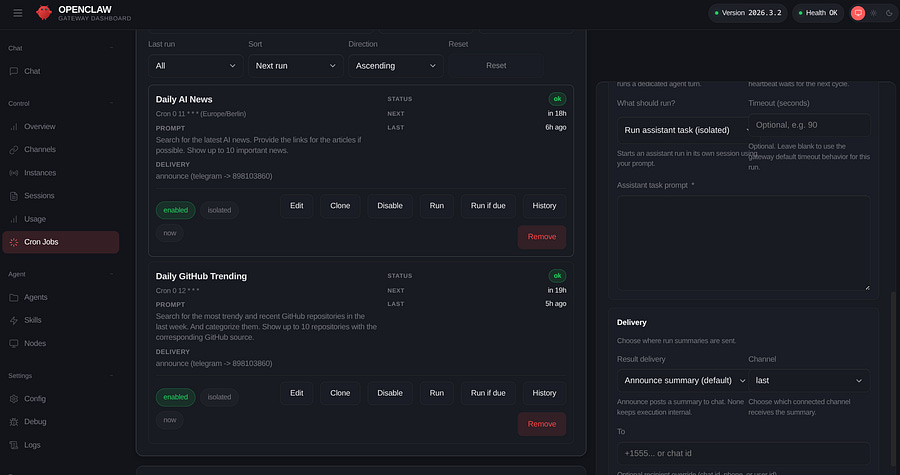The image size is (900, 475).
Task: Run Daily AI News if due
Action: click(488, 206)
